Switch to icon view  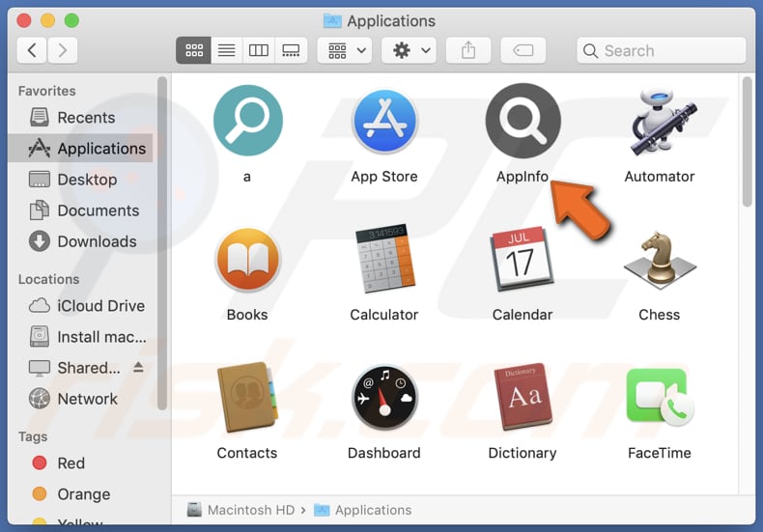point(194,50)
